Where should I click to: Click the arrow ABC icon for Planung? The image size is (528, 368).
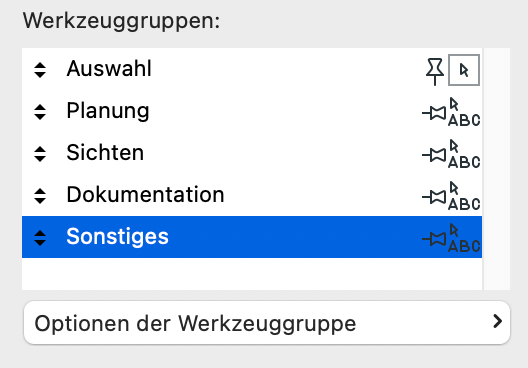click(x=464, y=112)
